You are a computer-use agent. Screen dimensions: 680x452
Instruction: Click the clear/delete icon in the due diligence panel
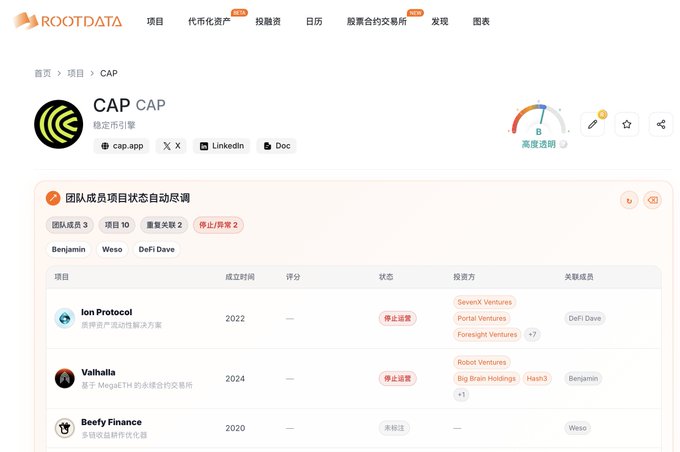(652, 200)
